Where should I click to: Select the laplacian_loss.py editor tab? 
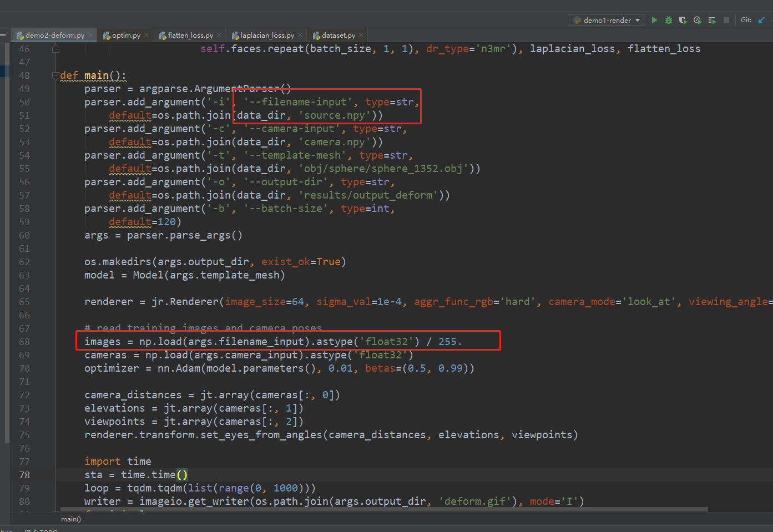coord(267,36)
